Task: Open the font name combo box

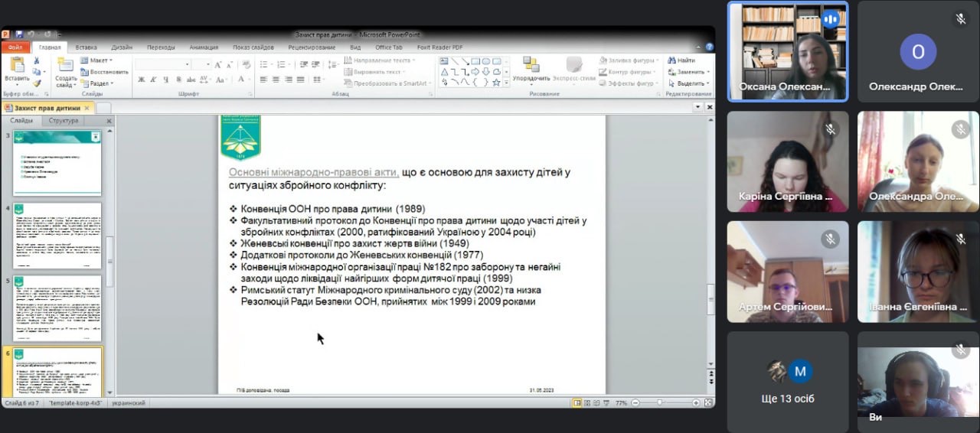Action: pyautogui.click(x=163, y=65)
